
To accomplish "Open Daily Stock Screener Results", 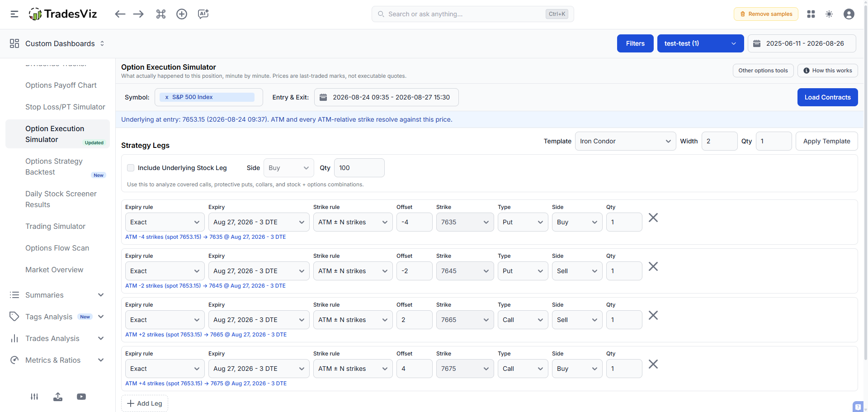I will (x=61, y=199).
